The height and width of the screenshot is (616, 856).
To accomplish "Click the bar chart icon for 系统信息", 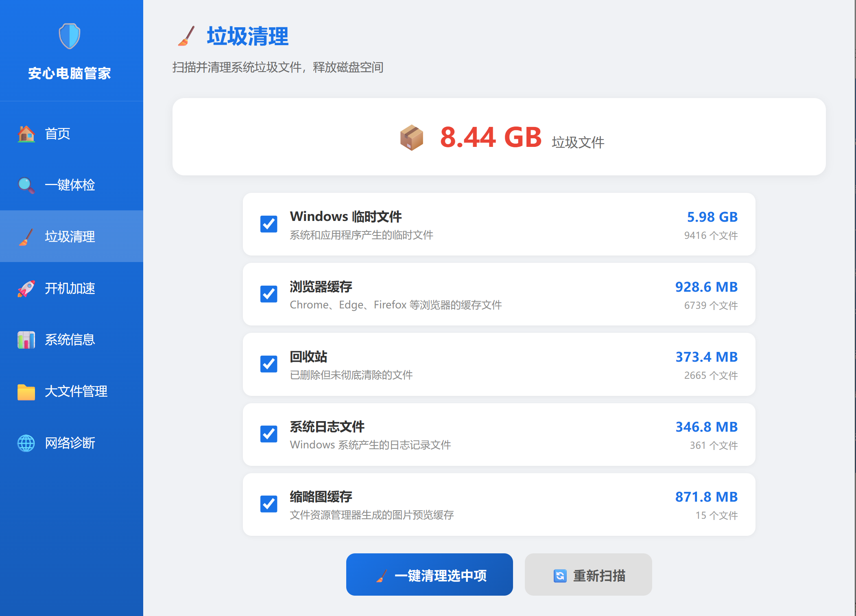I will pyautogui.click(x=26, y=340).
